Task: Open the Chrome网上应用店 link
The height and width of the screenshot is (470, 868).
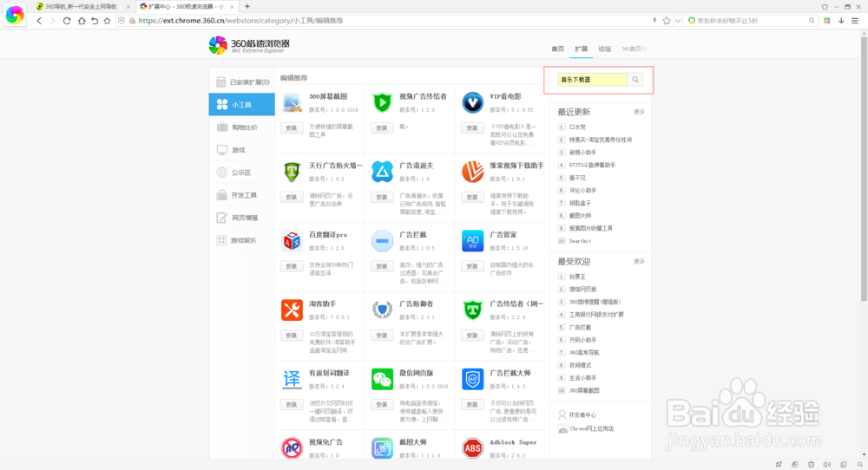Action: click(592, 428)
